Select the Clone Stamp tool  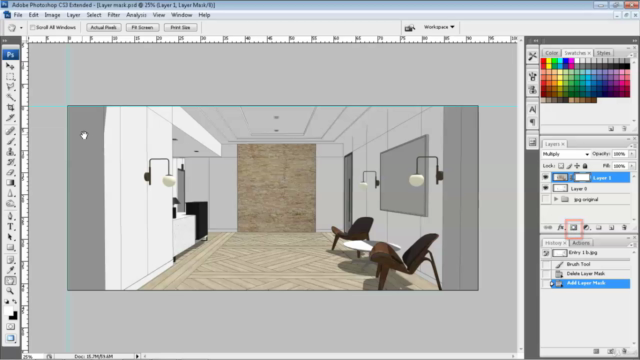point(10,151)
